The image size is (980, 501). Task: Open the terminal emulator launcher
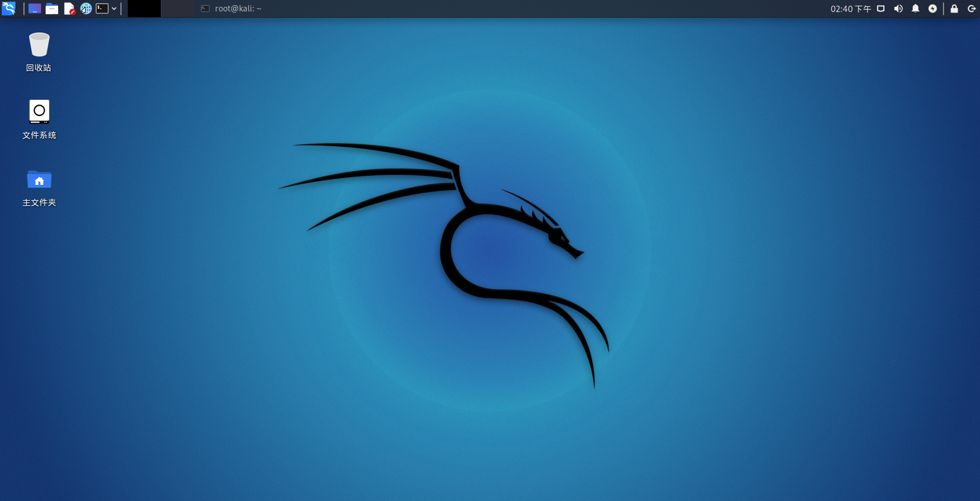coord(102,9)
